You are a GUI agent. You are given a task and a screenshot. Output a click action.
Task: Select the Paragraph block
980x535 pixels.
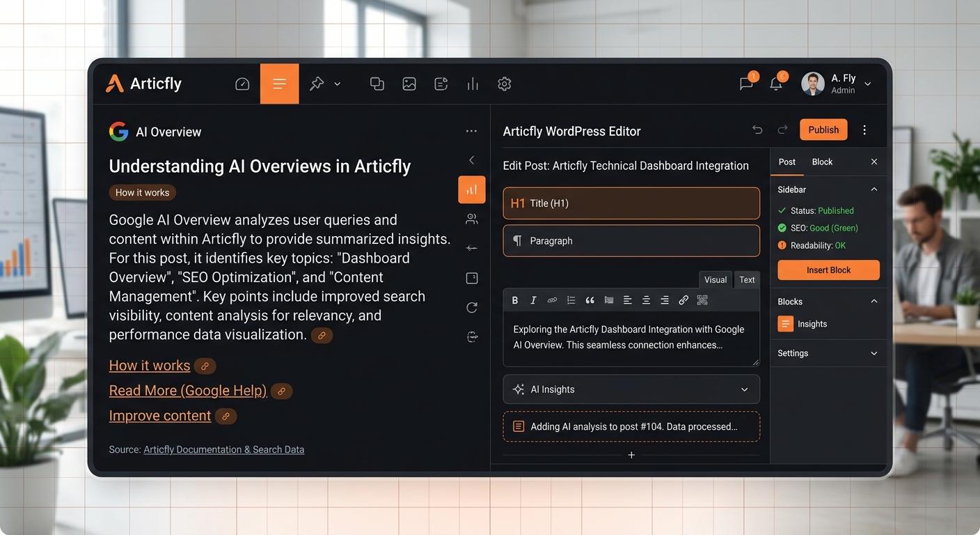coord(631,240)
